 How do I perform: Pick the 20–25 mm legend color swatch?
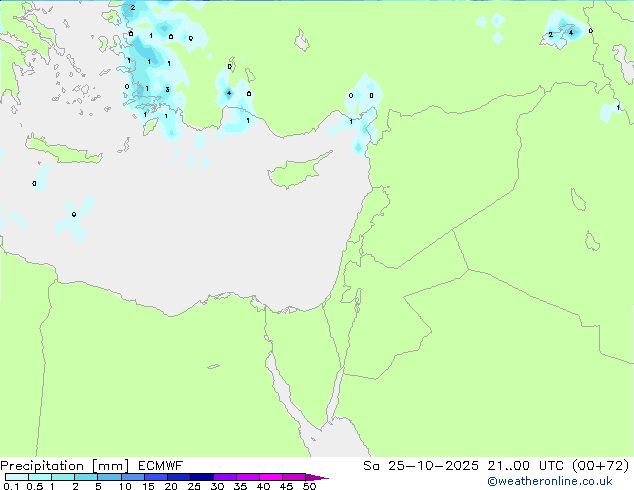tap(178, 477)
